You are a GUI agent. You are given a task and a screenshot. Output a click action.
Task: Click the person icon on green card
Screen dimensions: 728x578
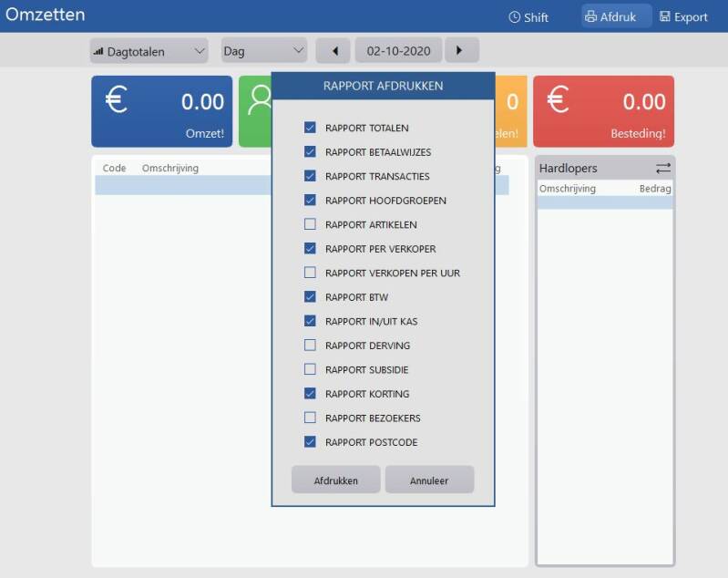click(x=259, y=99)
